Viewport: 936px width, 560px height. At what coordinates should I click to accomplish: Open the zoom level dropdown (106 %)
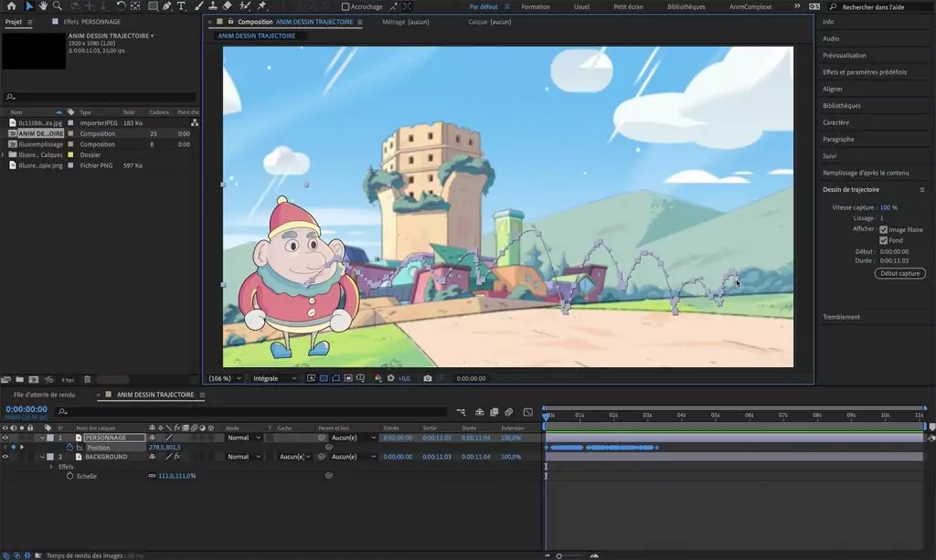[x=225, y=378]
